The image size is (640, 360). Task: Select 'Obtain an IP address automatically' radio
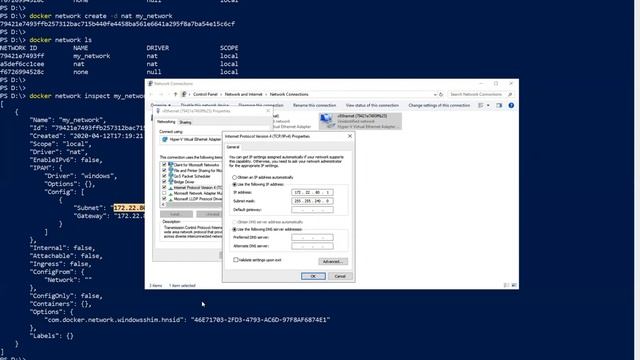tap(234, 178)
